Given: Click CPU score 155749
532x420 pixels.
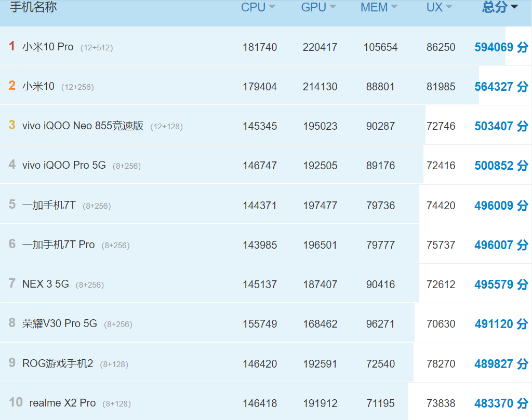Looking at the screenshot, I should pos(260,324).
